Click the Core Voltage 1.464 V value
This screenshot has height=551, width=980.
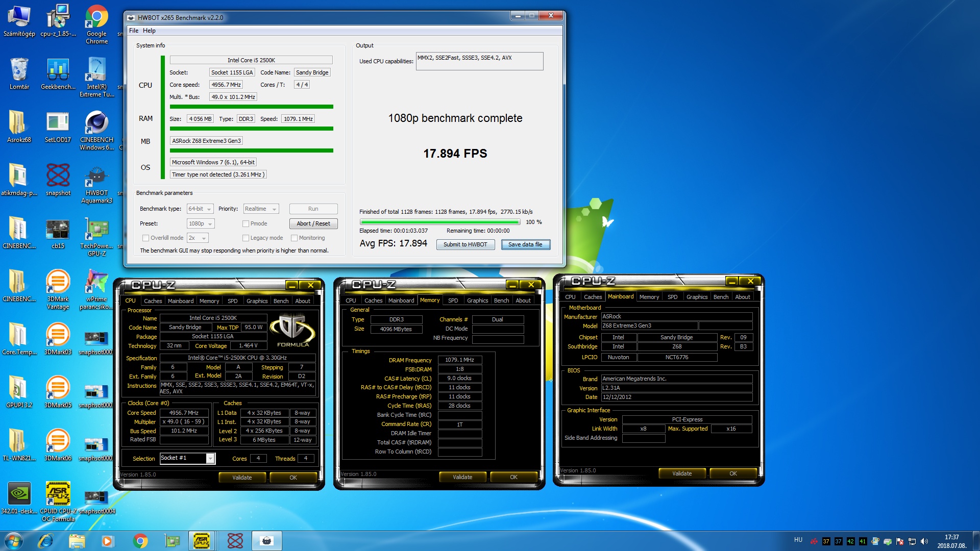(248, 345)
